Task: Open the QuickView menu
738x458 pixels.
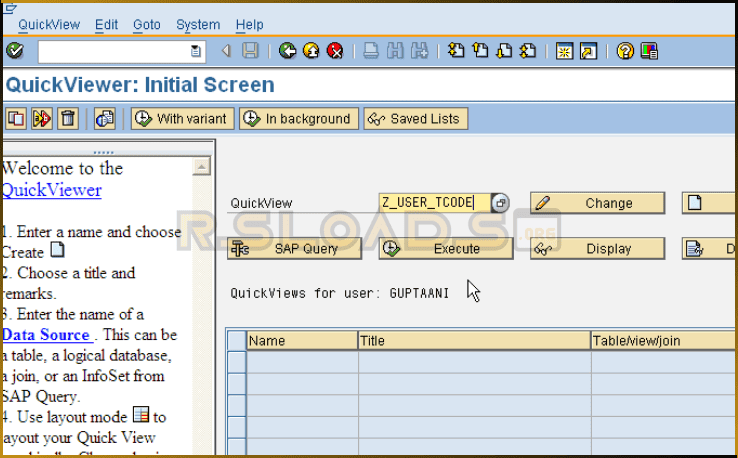Action: (49, 24)
